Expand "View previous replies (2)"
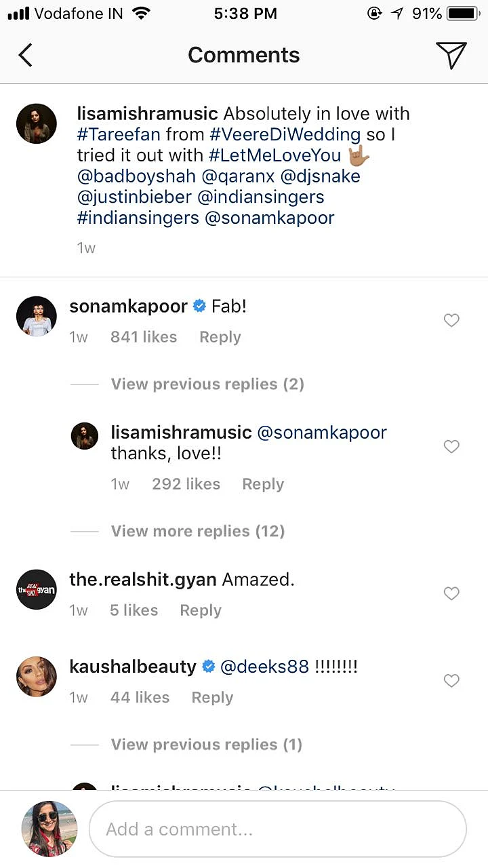This screenshot has height=868, width=488. click(207, 384)
